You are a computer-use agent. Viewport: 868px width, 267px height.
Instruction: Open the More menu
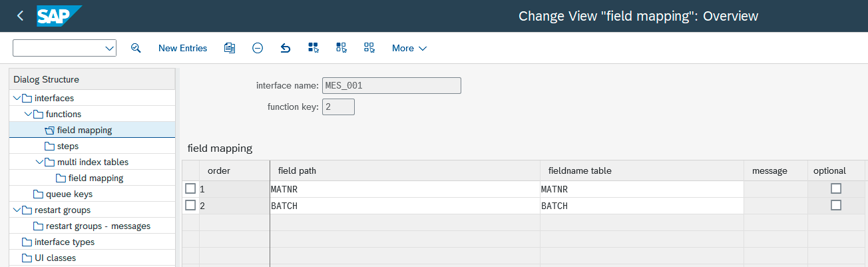(409, 48)
